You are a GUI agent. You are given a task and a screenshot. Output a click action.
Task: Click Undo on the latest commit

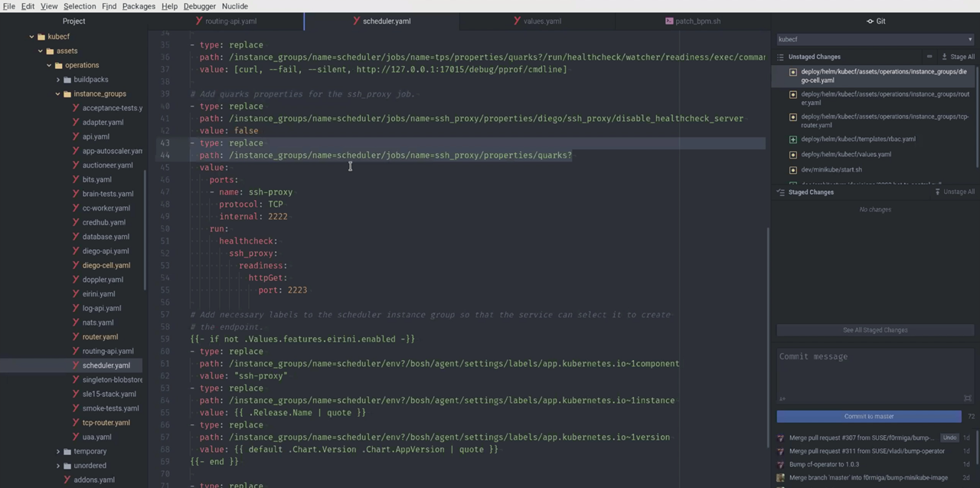tap(949, 437)
